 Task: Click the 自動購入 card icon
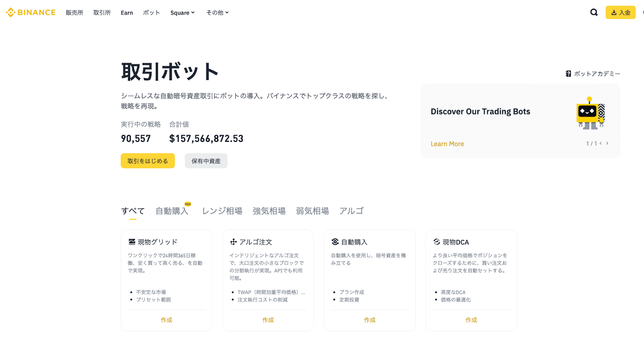335,242
